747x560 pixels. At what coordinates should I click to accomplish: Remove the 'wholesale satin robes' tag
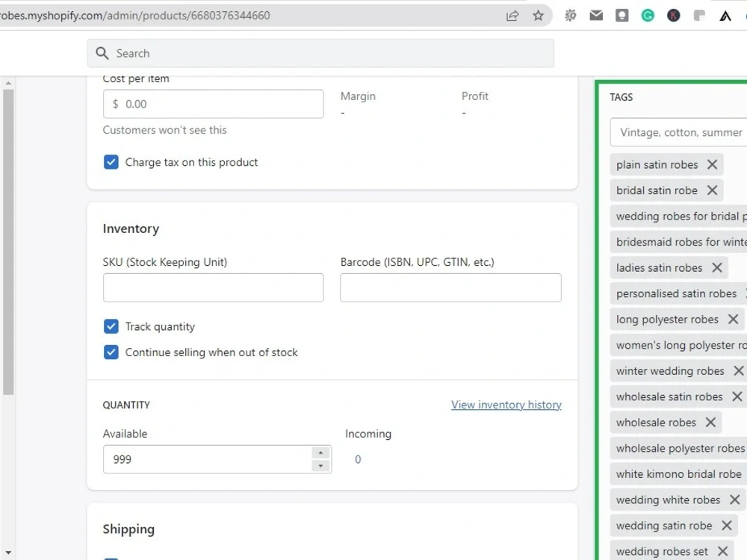click(737, 396)
